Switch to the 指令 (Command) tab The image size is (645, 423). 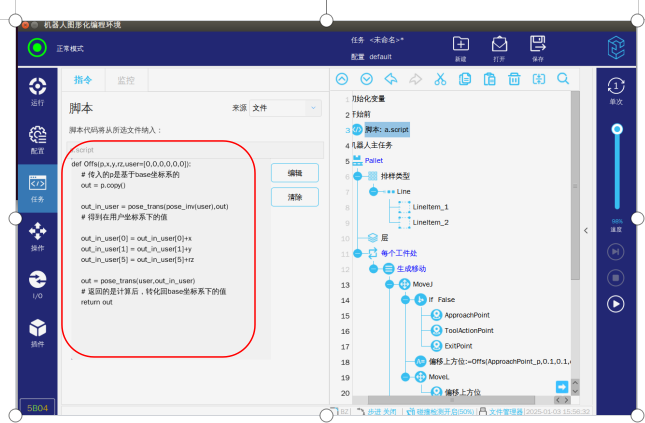[x=83, y=79]
